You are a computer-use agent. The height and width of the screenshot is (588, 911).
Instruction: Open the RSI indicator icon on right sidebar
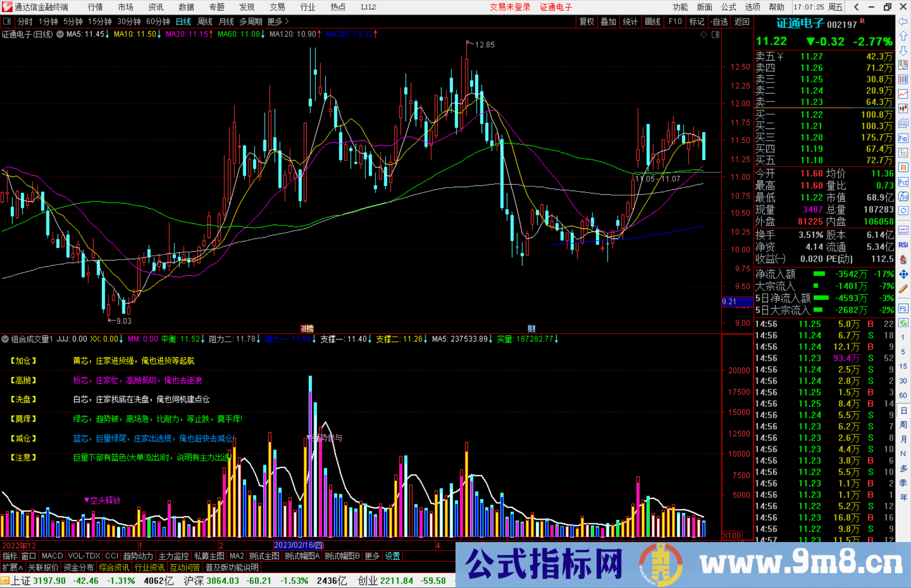click(903, 244)
